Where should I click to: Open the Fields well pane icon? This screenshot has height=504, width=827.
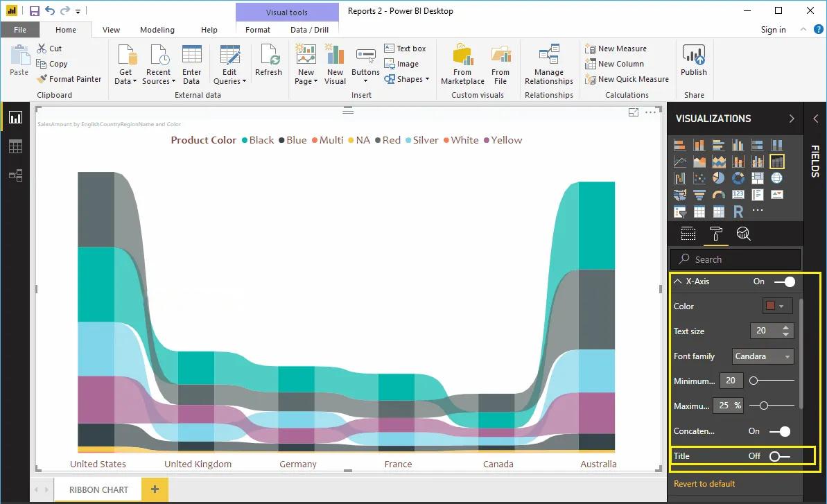(688, 234)
